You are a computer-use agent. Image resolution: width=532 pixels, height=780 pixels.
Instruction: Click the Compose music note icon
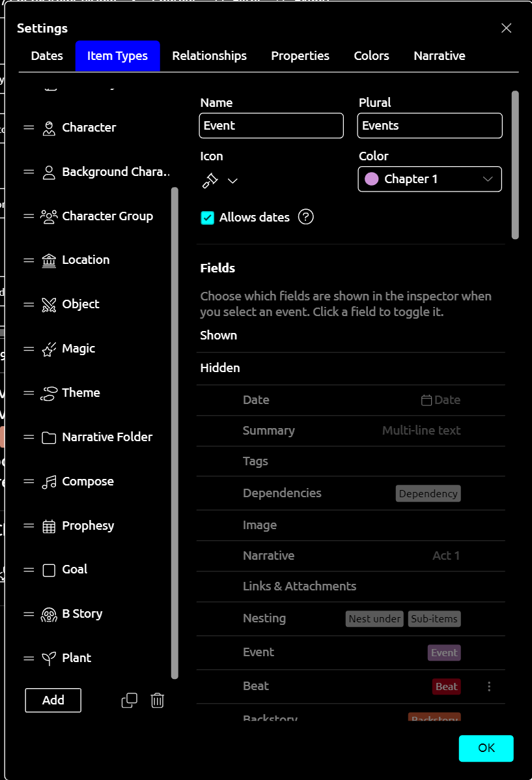point(49,482)
